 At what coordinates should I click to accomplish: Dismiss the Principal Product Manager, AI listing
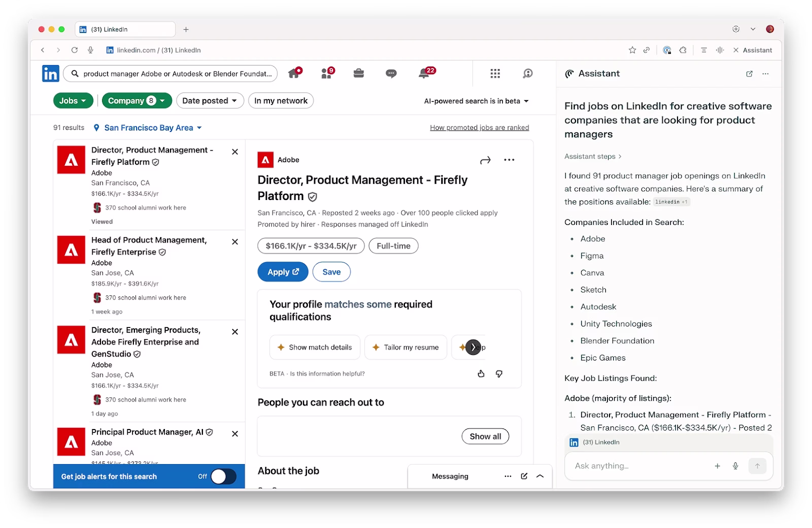pos(235,434)
